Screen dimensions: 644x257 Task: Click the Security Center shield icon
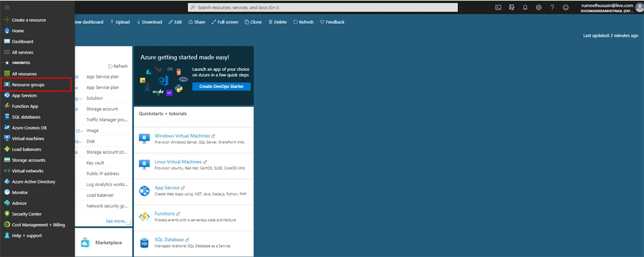click(6, 214)
